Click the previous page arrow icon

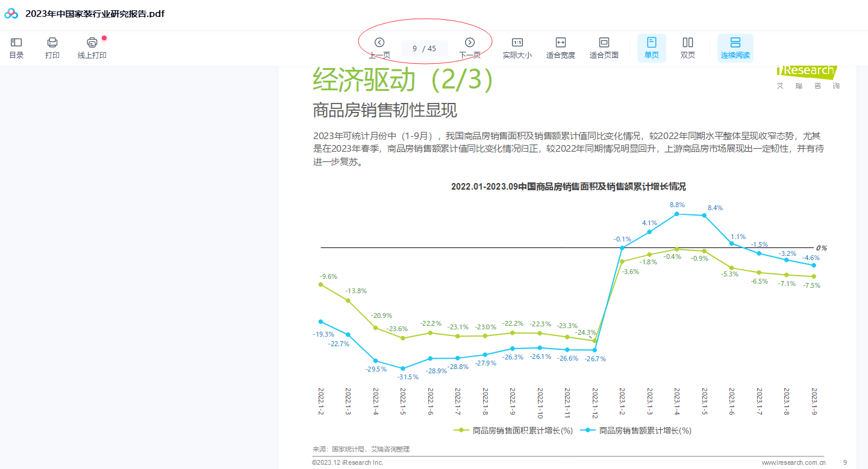379,43
